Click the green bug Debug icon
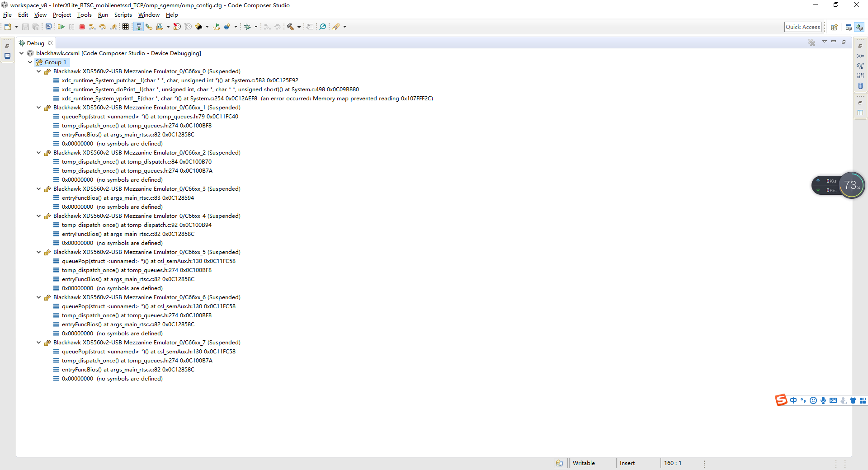The width and height of the screenshot is (868, 470). (247, 27)
